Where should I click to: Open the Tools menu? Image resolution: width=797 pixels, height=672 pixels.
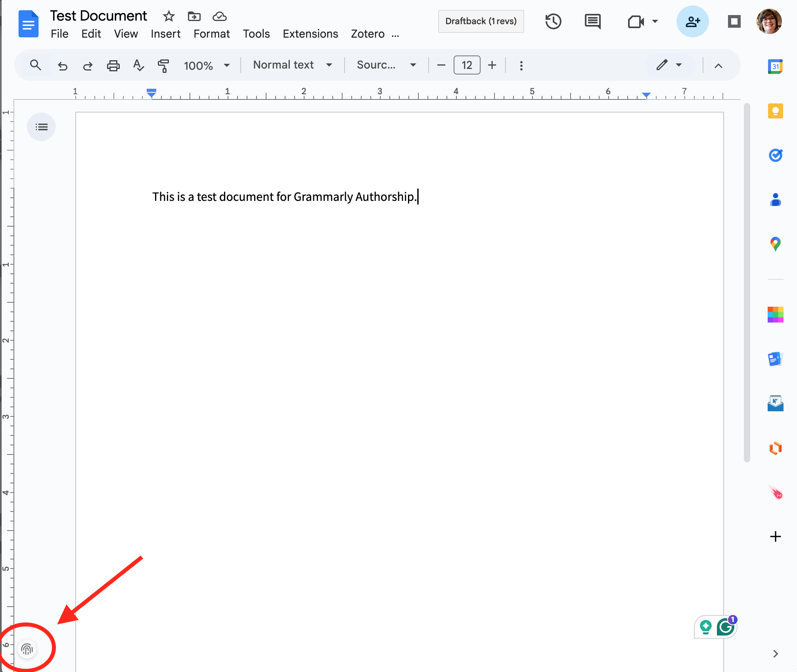coord(257,34)
